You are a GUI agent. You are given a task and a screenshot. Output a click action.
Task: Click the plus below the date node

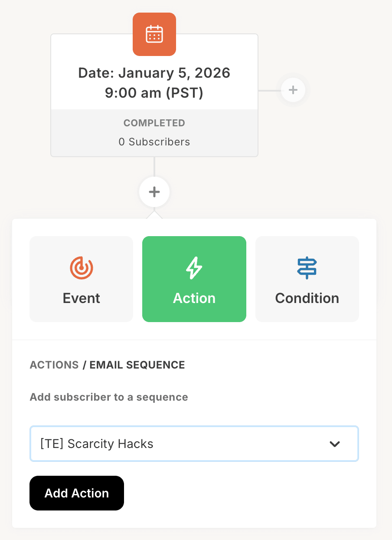pyautogui.click(x=154, y=192)
